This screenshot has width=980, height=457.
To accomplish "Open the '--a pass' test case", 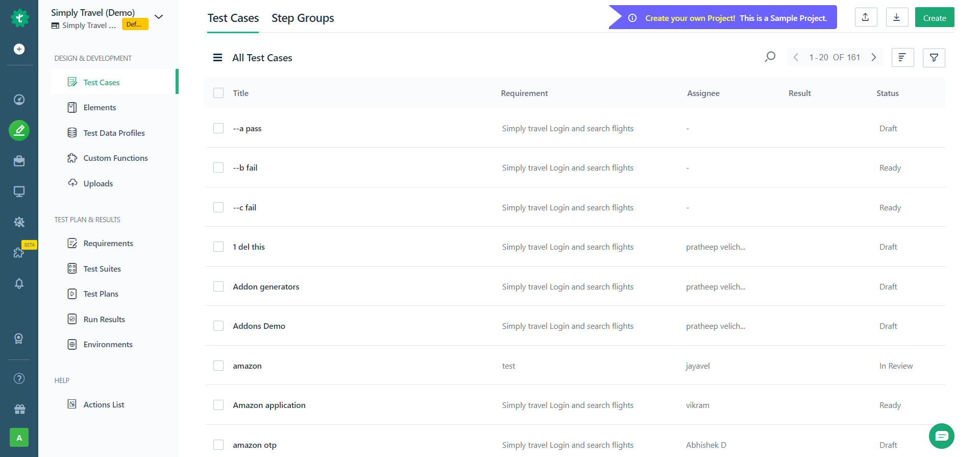I will (247, 128).
